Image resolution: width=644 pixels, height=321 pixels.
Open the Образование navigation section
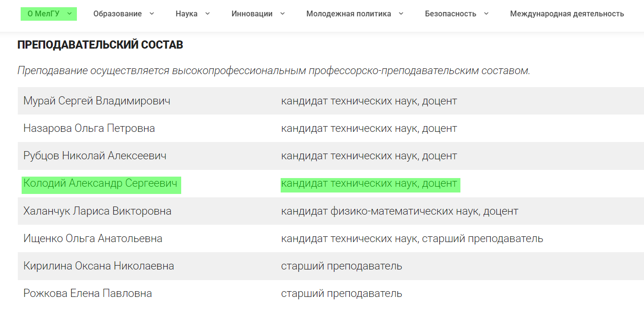[x=117, y=13]
